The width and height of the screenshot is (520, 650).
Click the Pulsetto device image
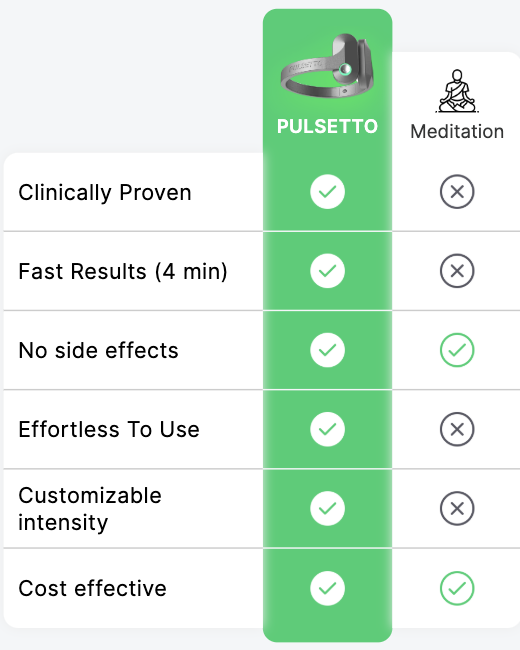coord(327,65)
